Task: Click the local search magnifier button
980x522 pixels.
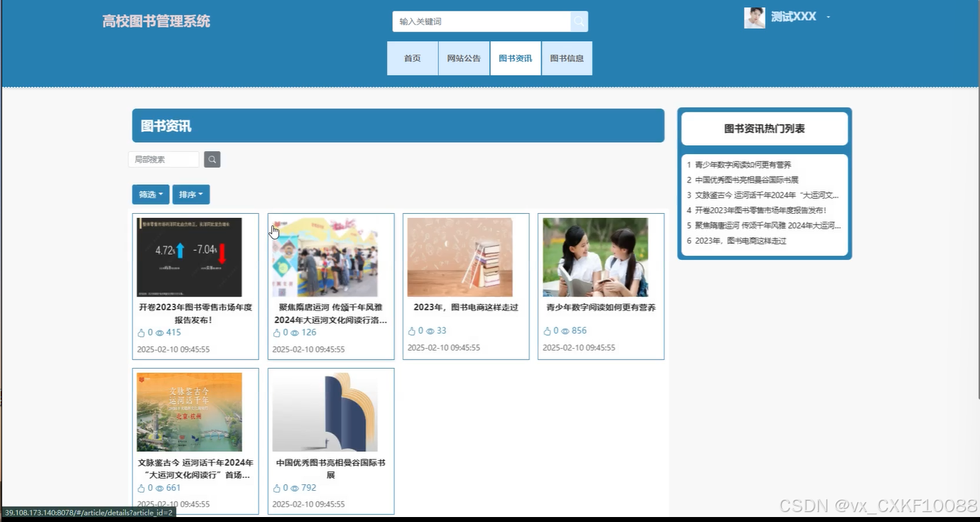Action: pyautogui.click(x=212, y=159)
